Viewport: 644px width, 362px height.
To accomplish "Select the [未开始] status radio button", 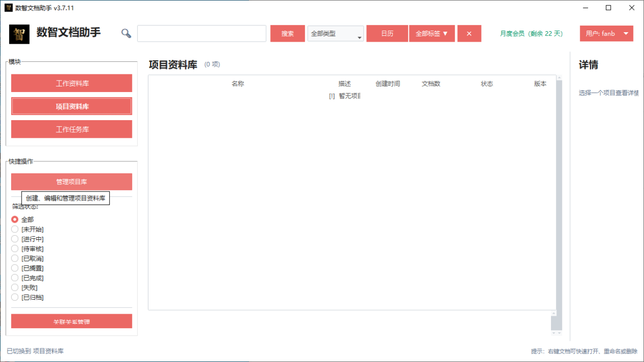I will point(15,229).
